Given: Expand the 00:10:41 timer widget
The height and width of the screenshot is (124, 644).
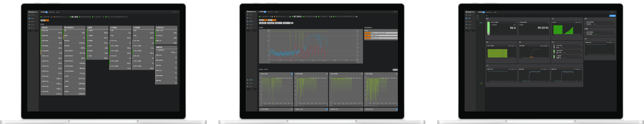Looking at the screenshot, I should pyautogui.click(x=549, y=22).
